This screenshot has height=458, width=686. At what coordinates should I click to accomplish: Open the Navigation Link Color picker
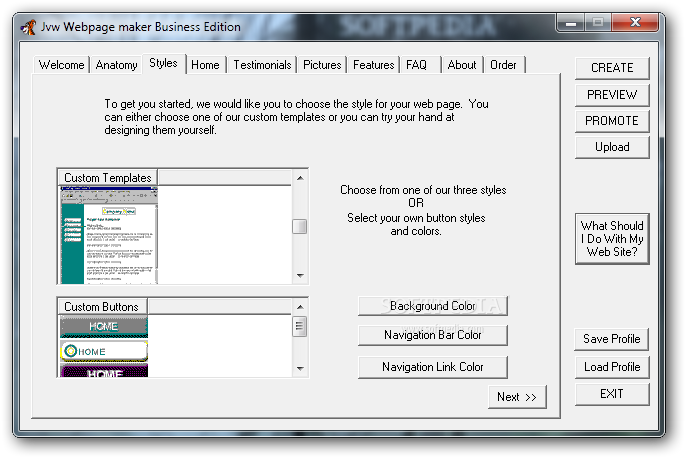point(433,367)
